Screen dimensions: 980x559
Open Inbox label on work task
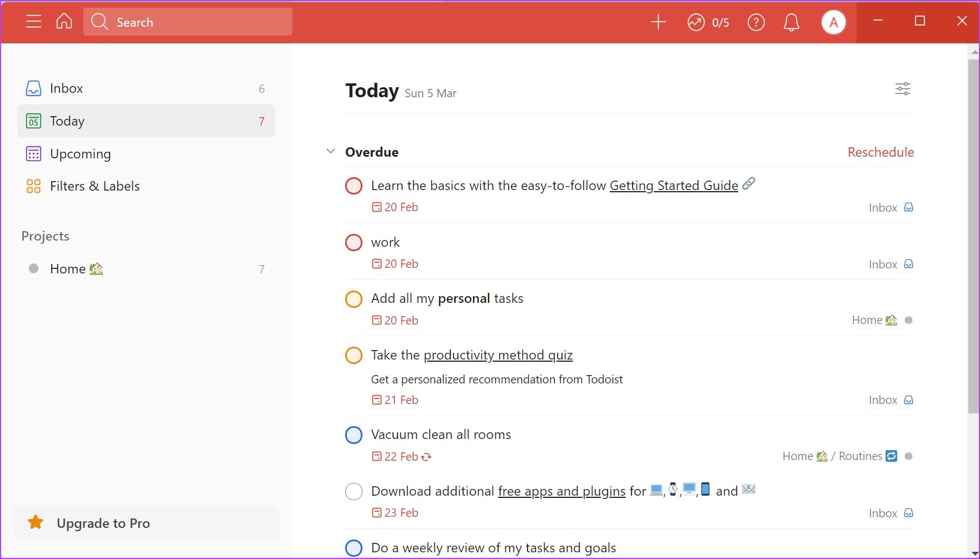[x=891, y=264]
